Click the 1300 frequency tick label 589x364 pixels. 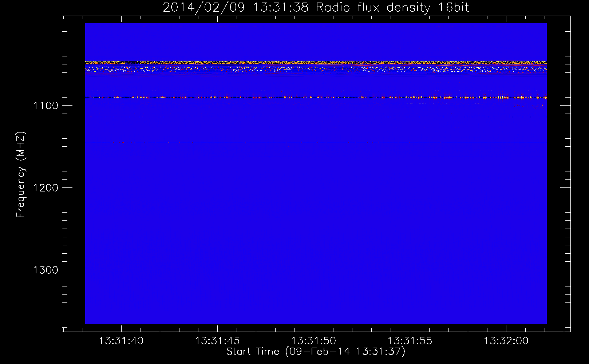point(46,270)
